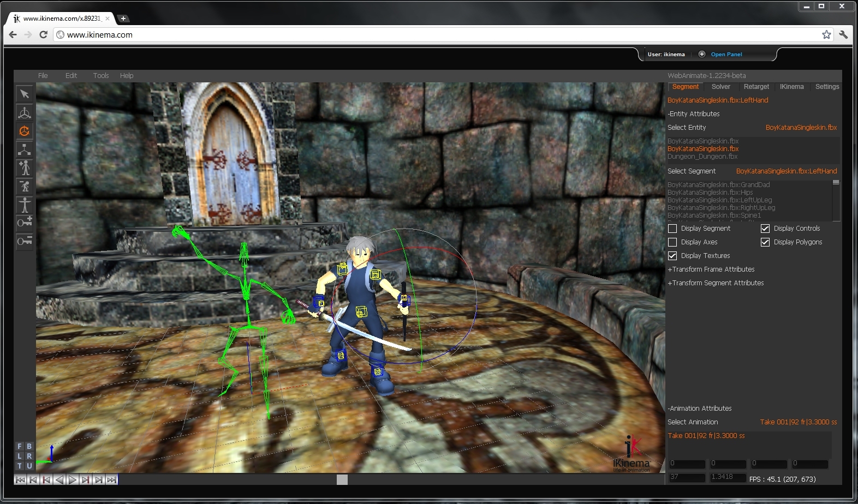Switch to the Solver tab

click(721, 87)
